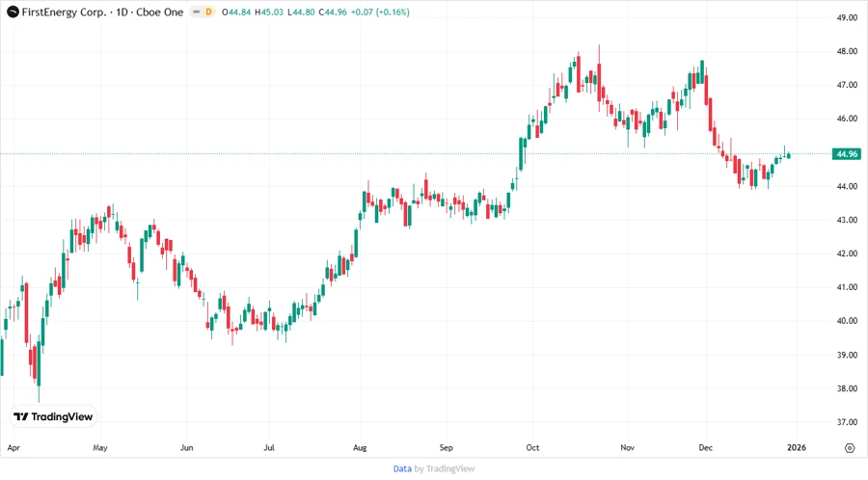Image resolution: width=868 pixels, height=480 pixels.
Task: Click the FirstEnergy Corp. round logo icon
Action: point(13,12)
